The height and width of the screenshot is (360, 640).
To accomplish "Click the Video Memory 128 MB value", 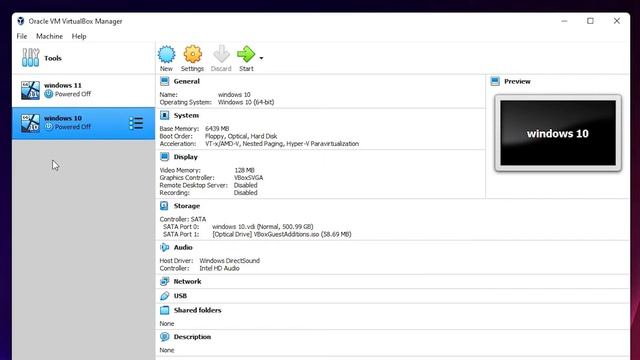I will pos(244,170).
